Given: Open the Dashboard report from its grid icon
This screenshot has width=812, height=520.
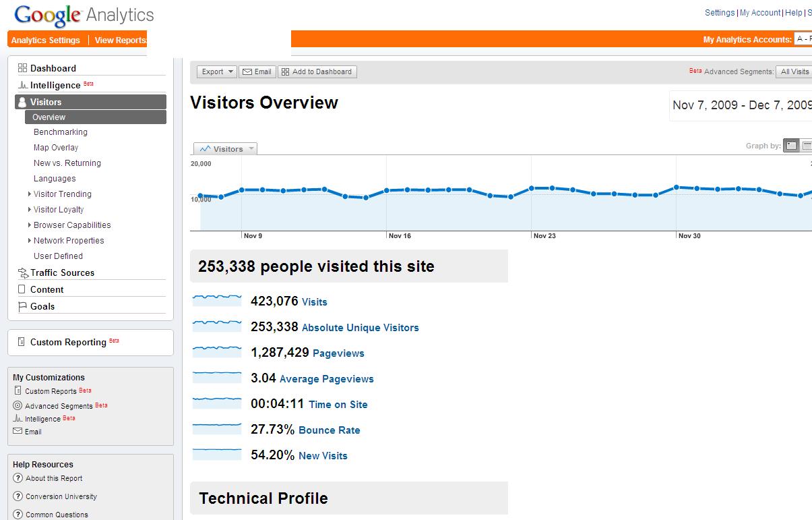Looking at the screenshot, I should (x=22, y=68).
